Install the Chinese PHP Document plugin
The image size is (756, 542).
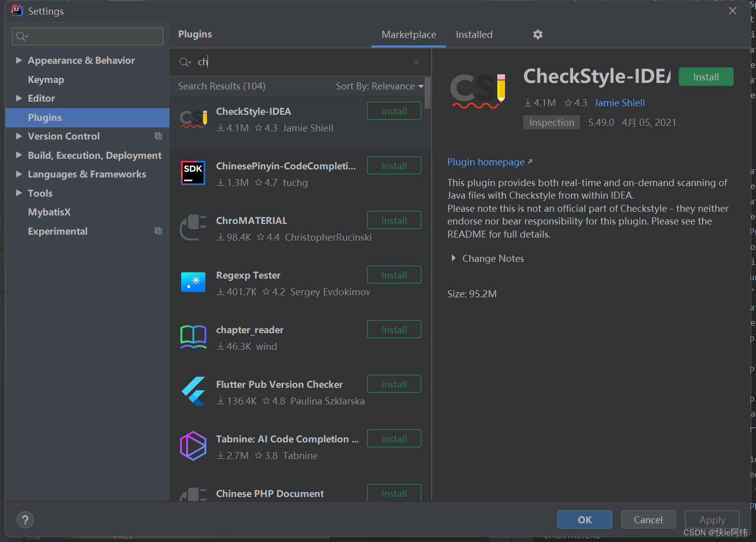pyautogui.click(x=394, y=493)
